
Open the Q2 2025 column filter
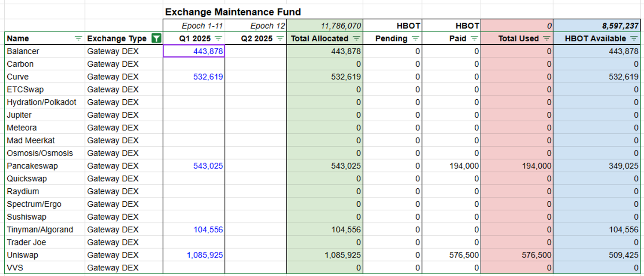280,38
